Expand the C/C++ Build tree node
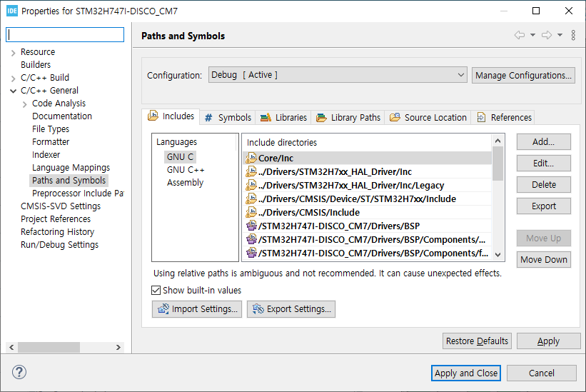Viewport: 586px width, 392px height. (x=13, y=78)
